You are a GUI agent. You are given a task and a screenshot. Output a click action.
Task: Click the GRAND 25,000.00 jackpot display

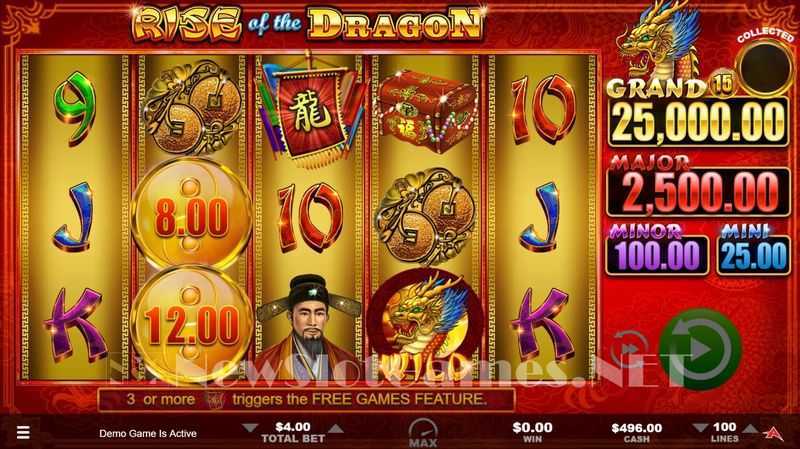[698, 120]
